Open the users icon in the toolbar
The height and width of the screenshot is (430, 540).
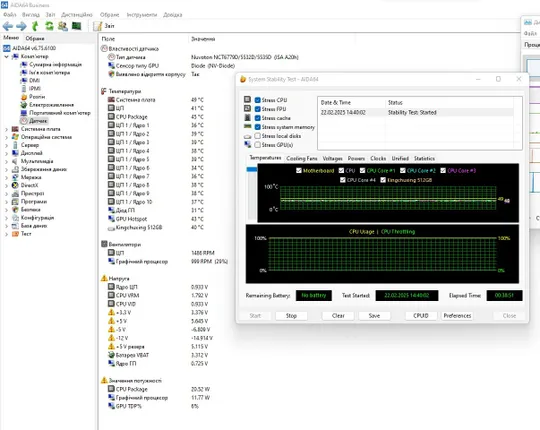point(63,26)
